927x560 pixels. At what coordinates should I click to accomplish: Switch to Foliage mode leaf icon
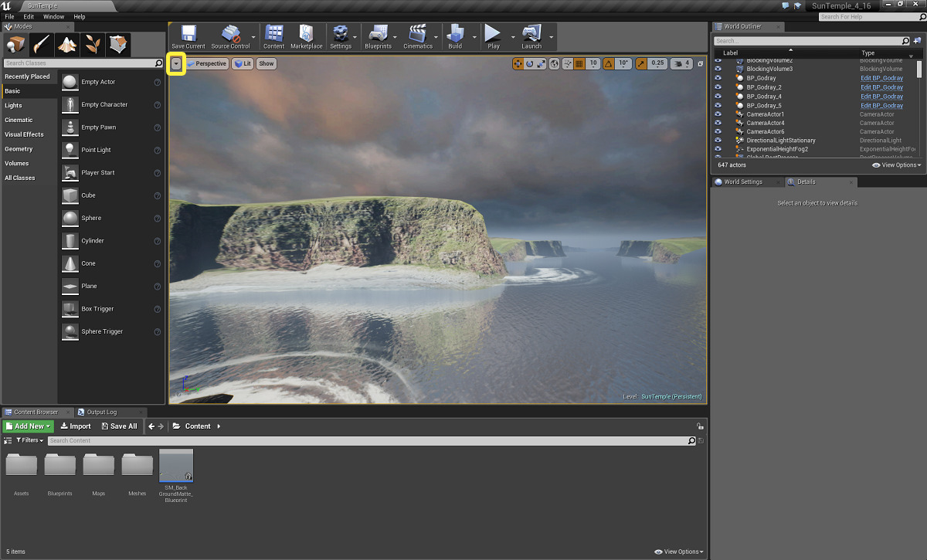pos(93,44)
